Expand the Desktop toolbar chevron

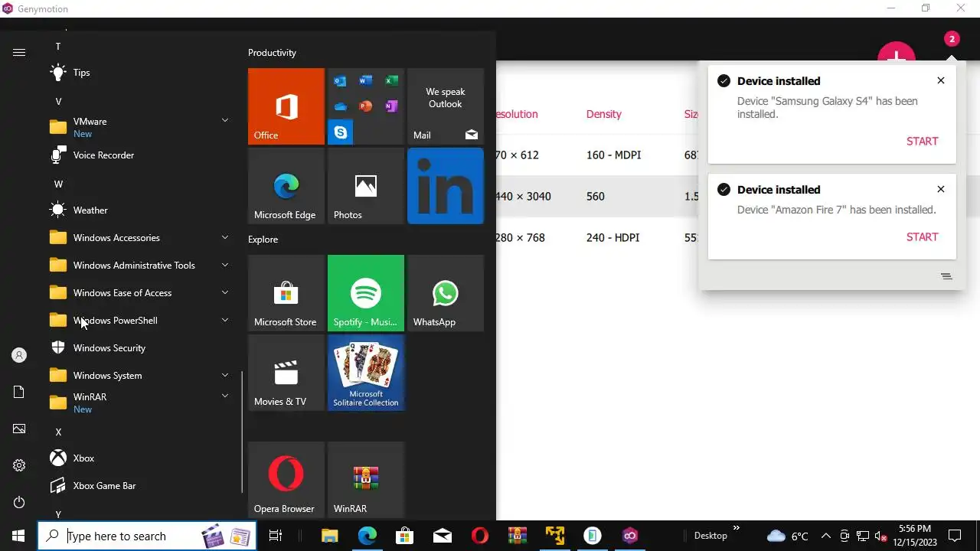tap(737, 528)
